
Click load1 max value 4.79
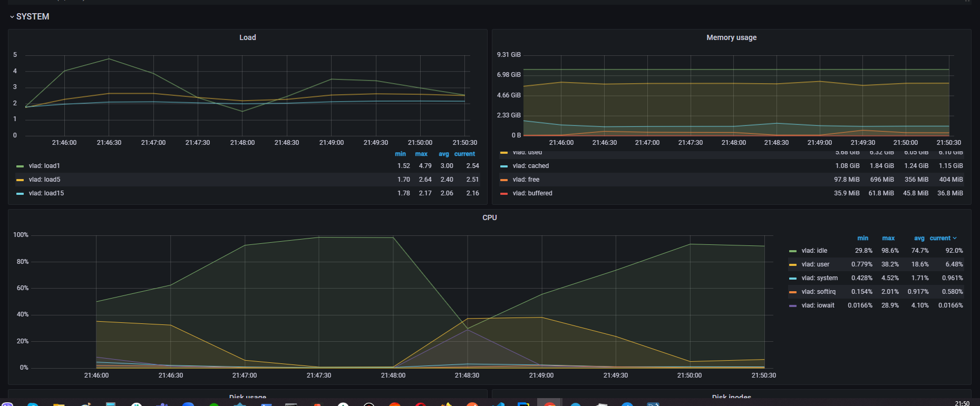pos(425,166)
